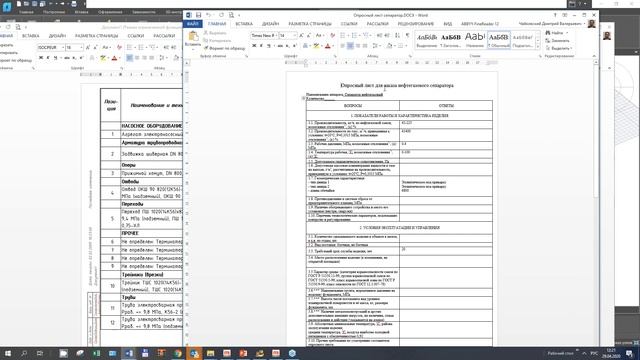Image resolution: width=640 pixels, height=360 pixels.
Task: Open Windows taskbar search
Action: [x=24, y=353]
